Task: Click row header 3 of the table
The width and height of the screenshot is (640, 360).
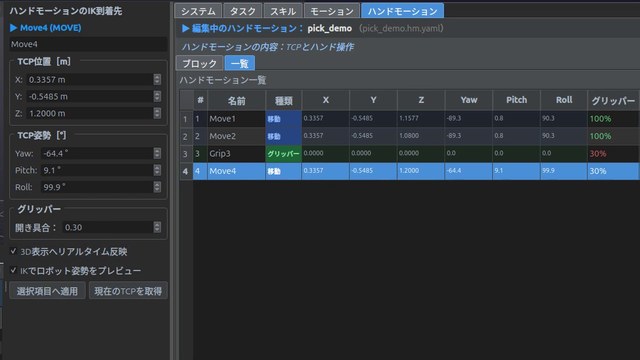Action: 186,153
